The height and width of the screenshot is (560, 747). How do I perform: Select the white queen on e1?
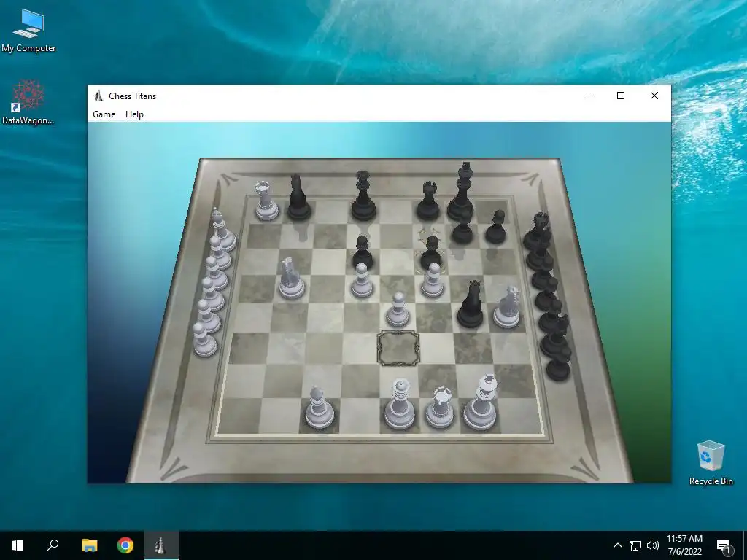click(x=399, y=404)
